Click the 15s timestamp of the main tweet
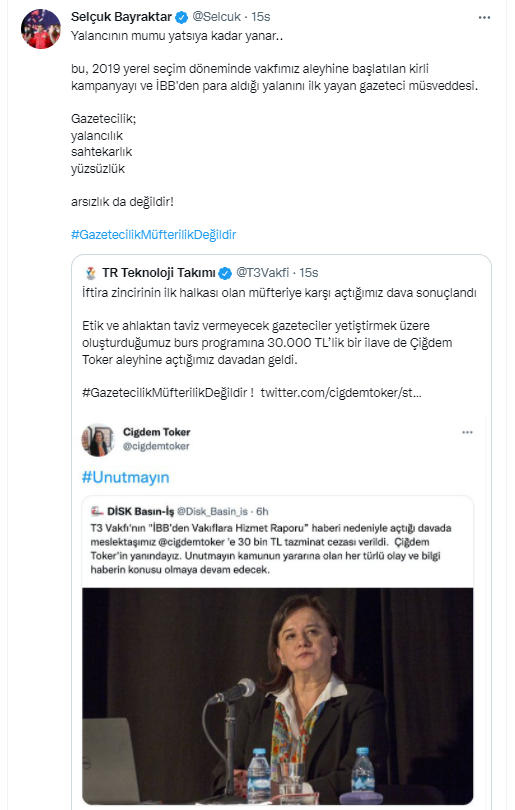Image resolution: width=515 pixels, height=810 pixels. [261, 17]
